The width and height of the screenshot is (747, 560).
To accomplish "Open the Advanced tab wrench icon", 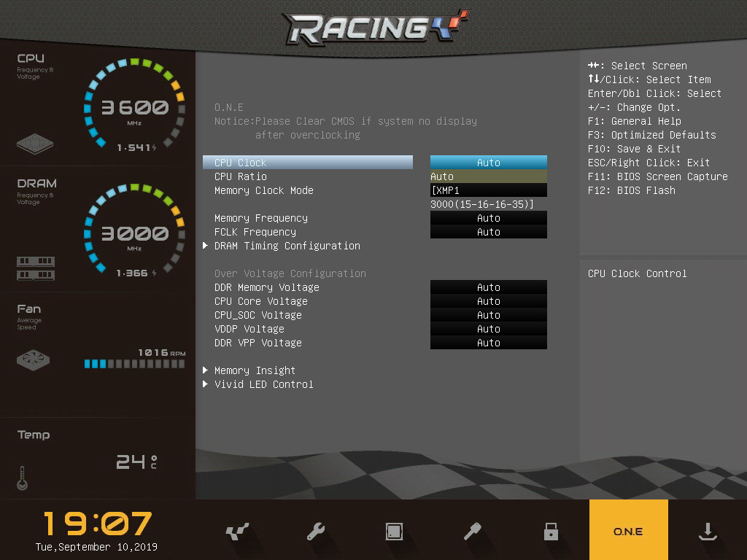I will (315, 532).
